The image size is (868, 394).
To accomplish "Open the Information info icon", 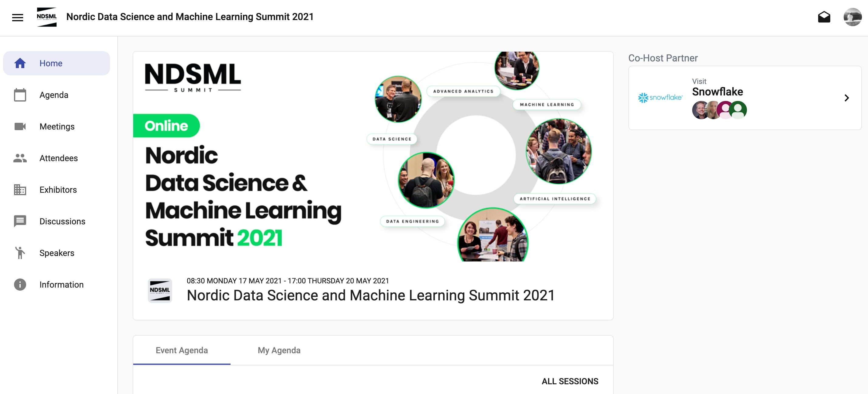I will click(x=20, y=285).
